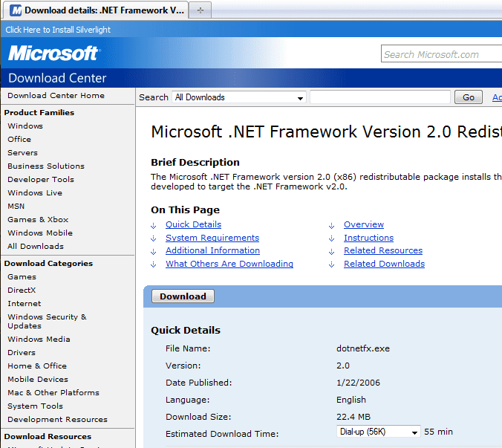The height and width of the screenshot is (448, 502).
Task: Open the All Downloads search scope dropdown
Action: 239,97
